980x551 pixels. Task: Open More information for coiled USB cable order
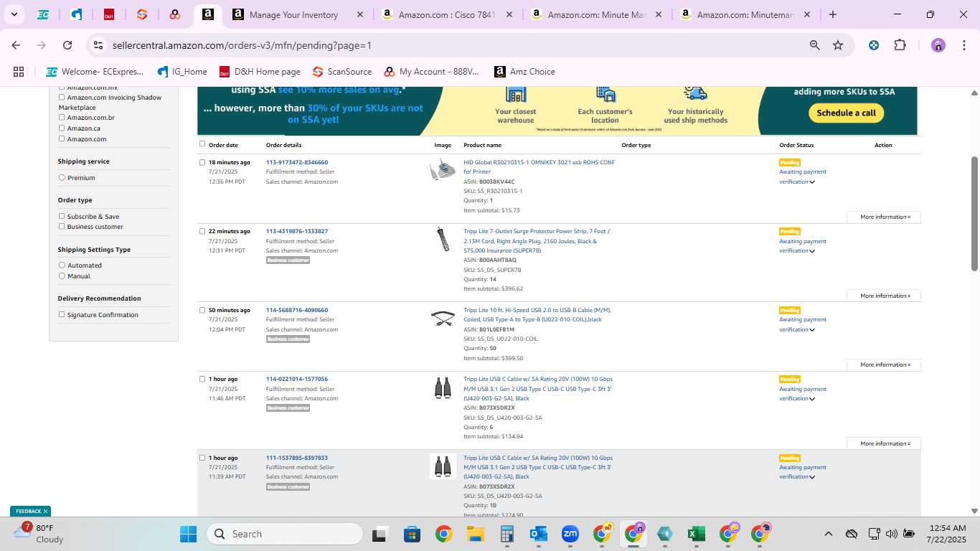coord(884,364)
